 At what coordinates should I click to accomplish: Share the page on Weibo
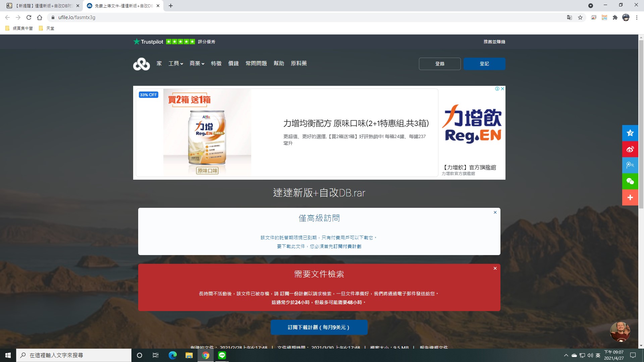(x=630, y=149)
